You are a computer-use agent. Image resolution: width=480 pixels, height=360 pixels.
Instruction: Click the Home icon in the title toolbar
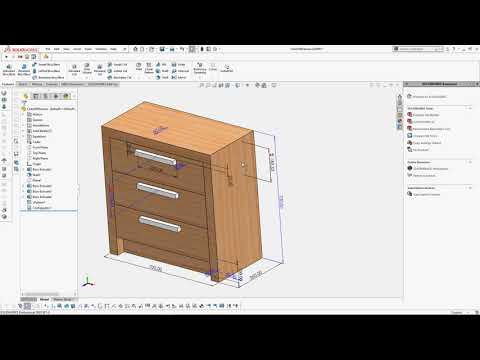coord(136,49)
